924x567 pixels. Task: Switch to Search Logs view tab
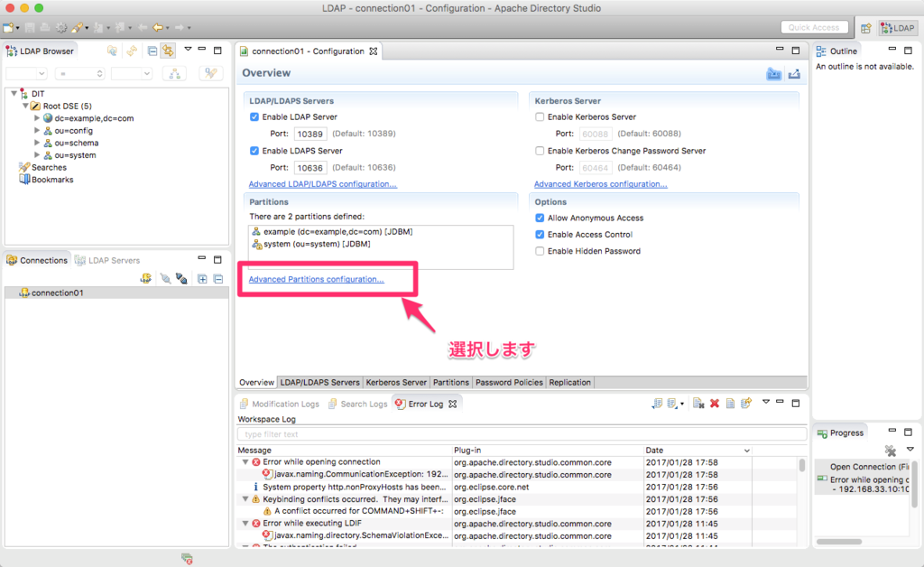pyautogui.click(x=357, y=404)
